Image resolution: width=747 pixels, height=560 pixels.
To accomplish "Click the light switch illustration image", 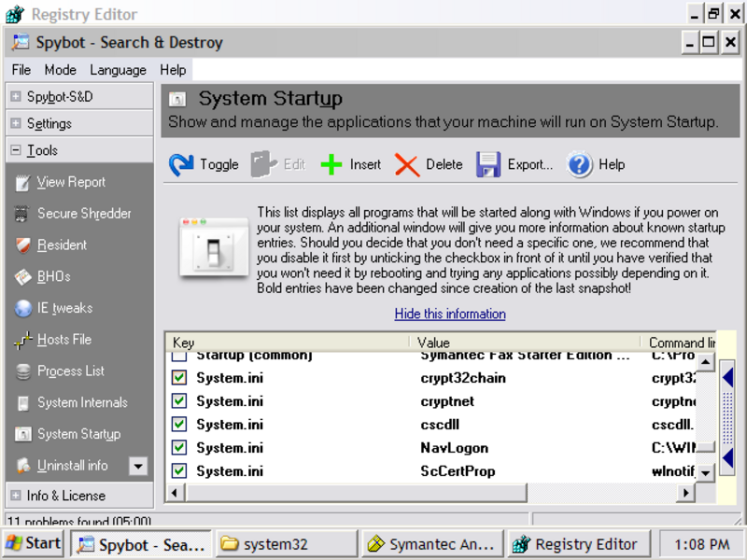I will pyautogui.click(x=214, y=247).
